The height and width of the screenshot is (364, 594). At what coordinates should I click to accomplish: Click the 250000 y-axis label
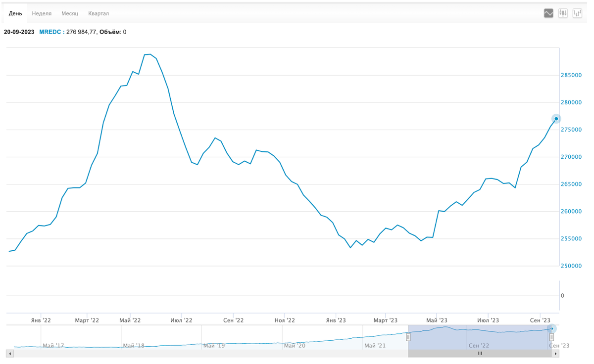(x=571, y=266)
